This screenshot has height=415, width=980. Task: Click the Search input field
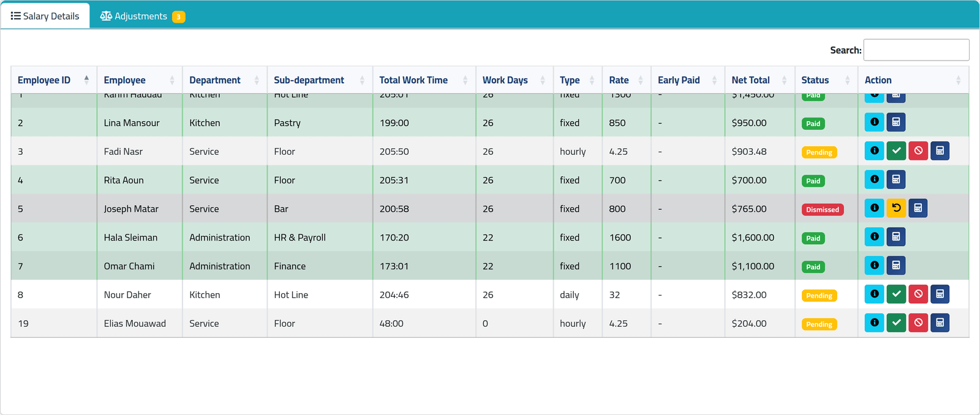[916, 50]
